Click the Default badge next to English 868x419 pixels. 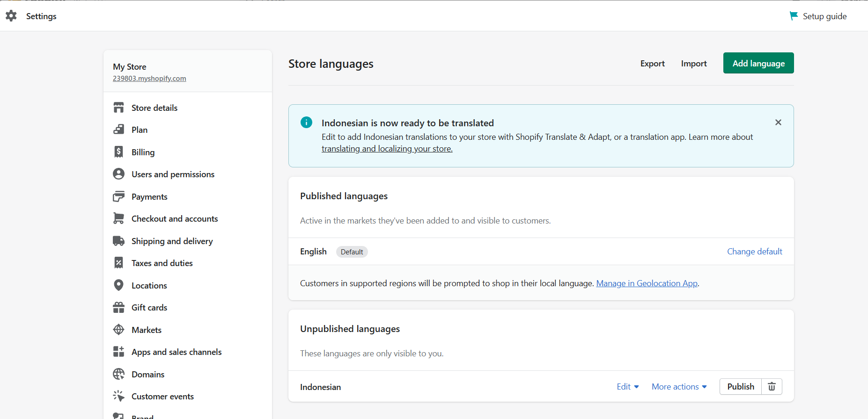(352, 252)
